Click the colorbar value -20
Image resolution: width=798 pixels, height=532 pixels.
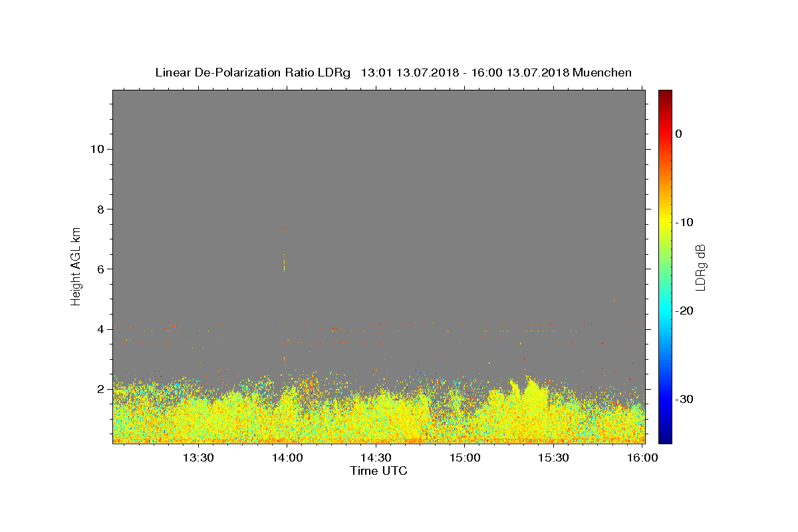(x=684, y=311)
